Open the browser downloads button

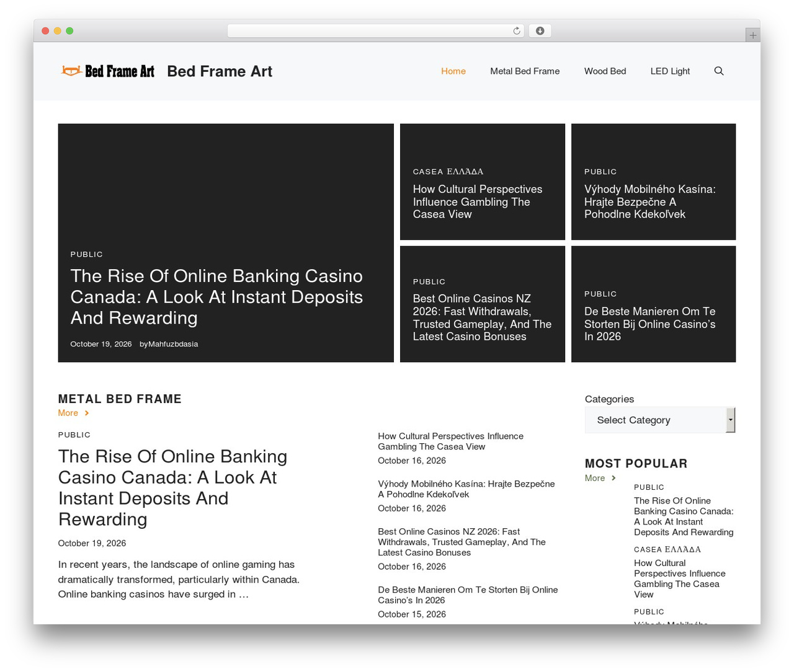pyautogui.click(x=540, y=31)
